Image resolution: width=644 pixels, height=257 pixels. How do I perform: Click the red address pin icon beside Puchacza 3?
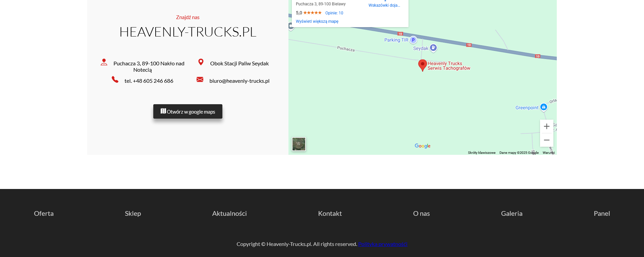pos(104,62)
